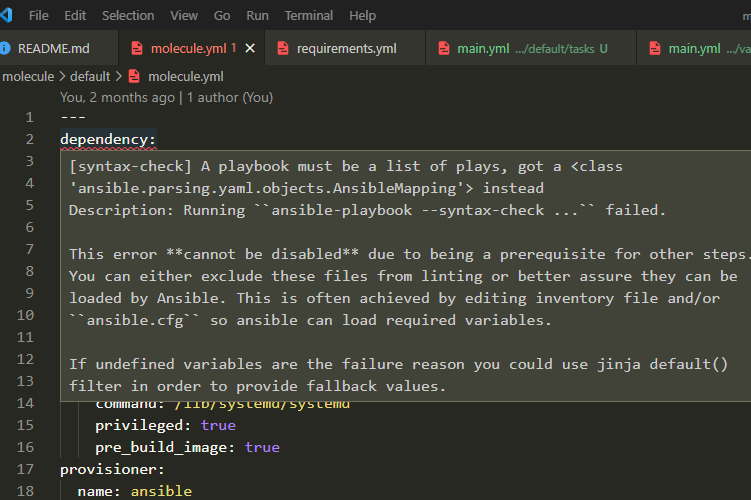Click the main.yml default/tasks file icon
The height and width of the screenshot is (500, 751).
444,48
